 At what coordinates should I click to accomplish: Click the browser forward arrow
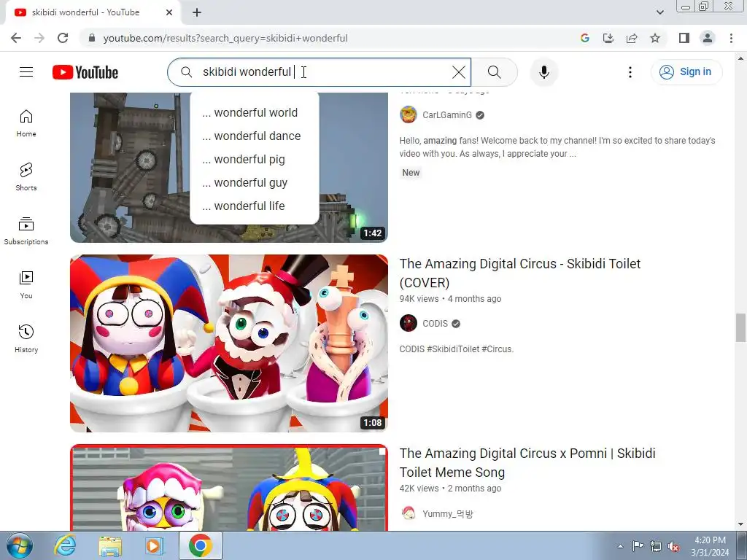[x=39, y=38]
